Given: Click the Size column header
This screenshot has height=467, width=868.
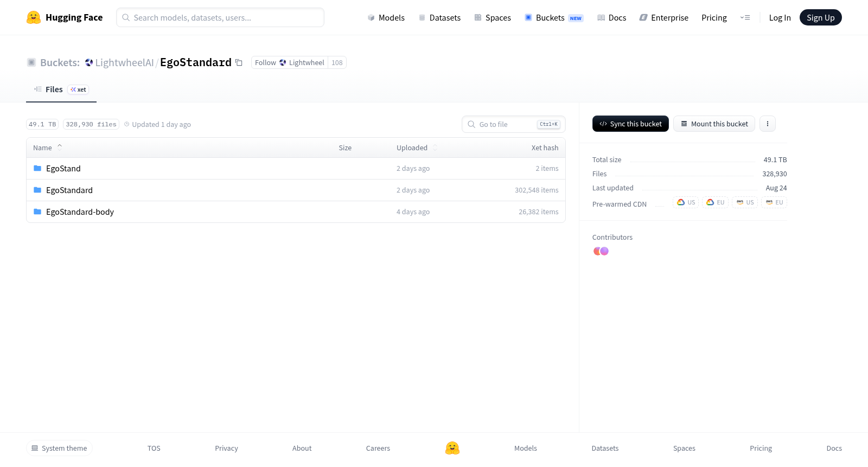Looking at the screenshot, I should (x=345, y=148).
